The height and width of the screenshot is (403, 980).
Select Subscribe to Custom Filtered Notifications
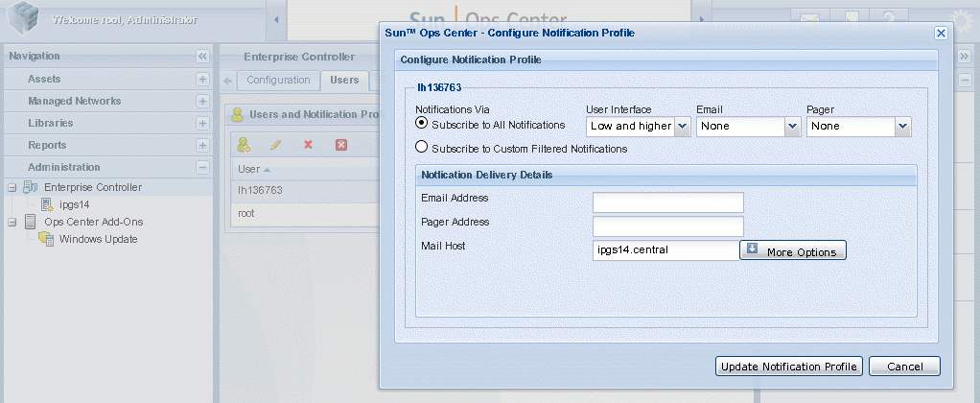coord(422,147)
